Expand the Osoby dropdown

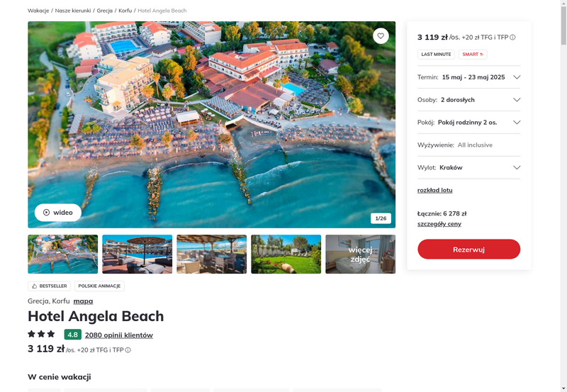[x=468, y=100]
